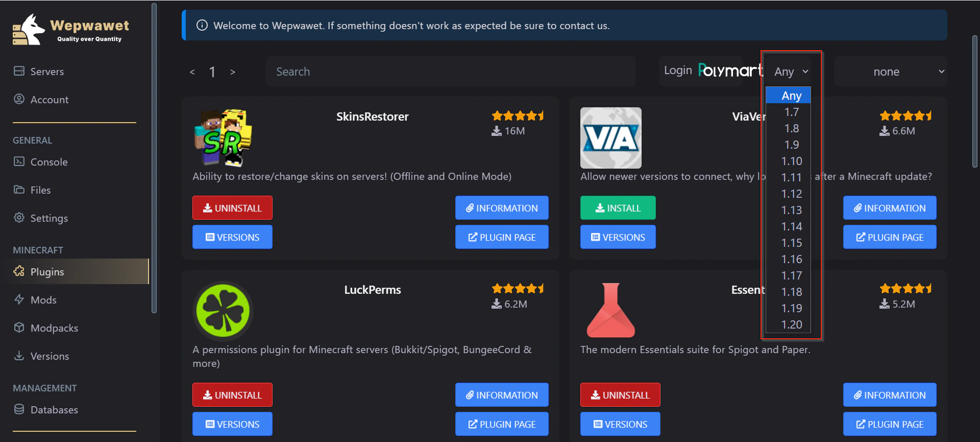Click the SkinsRestorer 16M download count
Screen dimensions: 980x442
tap(508, 131)
